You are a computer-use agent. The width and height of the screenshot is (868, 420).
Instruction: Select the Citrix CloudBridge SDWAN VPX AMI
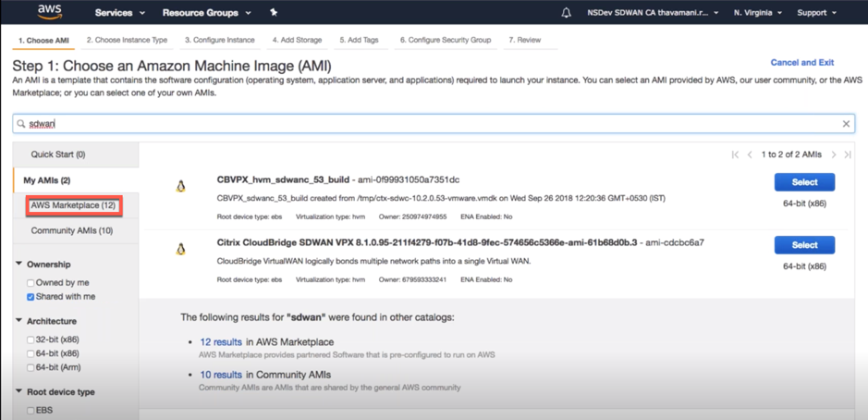[804, 245]
